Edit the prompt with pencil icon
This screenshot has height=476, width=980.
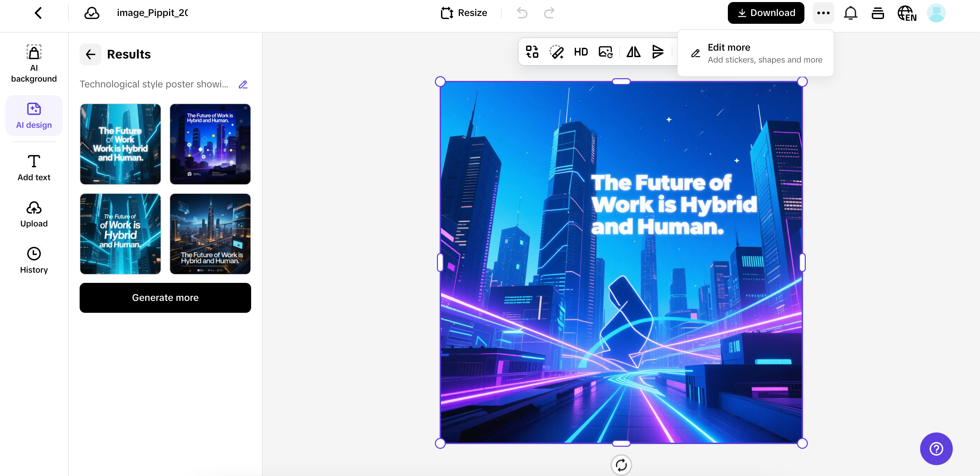tap(243, 84)
